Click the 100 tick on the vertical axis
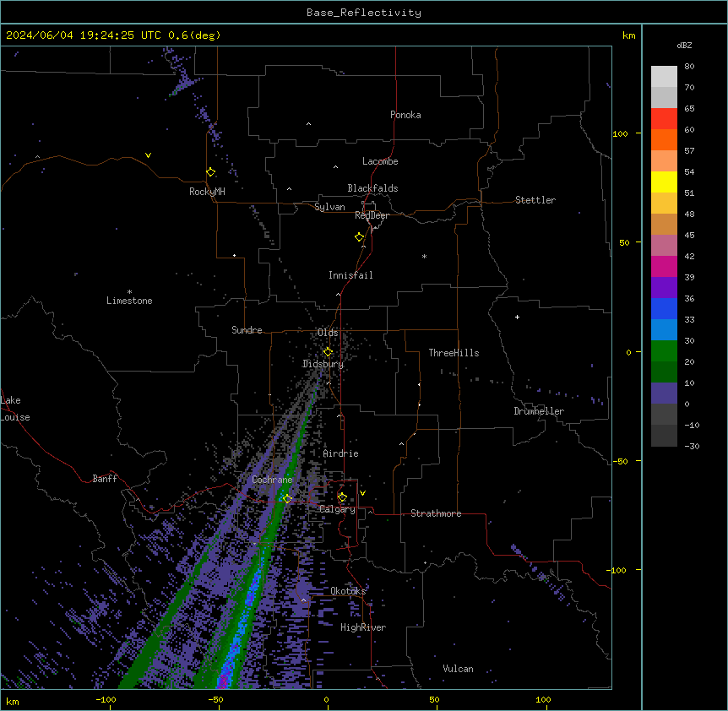Screen dimensions: 728x711 pyautogui.click(x=620, y=133)
